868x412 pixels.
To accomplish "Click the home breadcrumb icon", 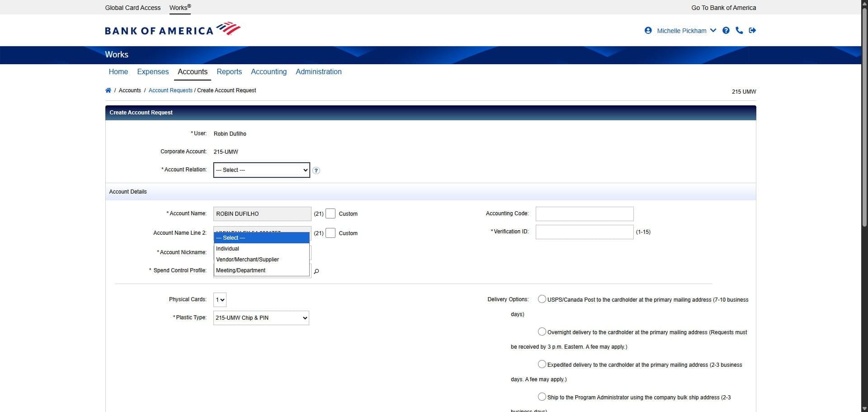I will (108, 90).
